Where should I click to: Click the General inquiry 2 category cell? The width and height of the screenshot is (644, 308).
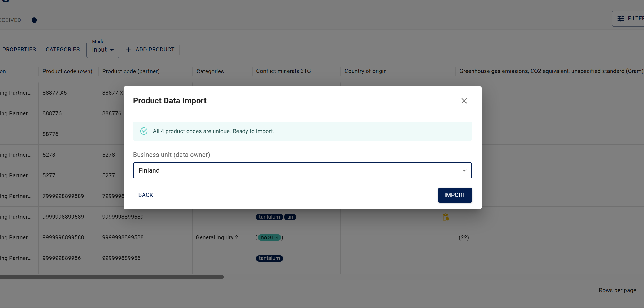[x=217, y=237]
